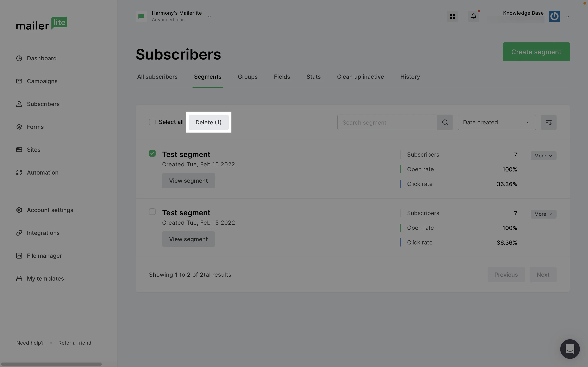
Task: Switch to the Groups tab
Action: [x=247, y=77]
